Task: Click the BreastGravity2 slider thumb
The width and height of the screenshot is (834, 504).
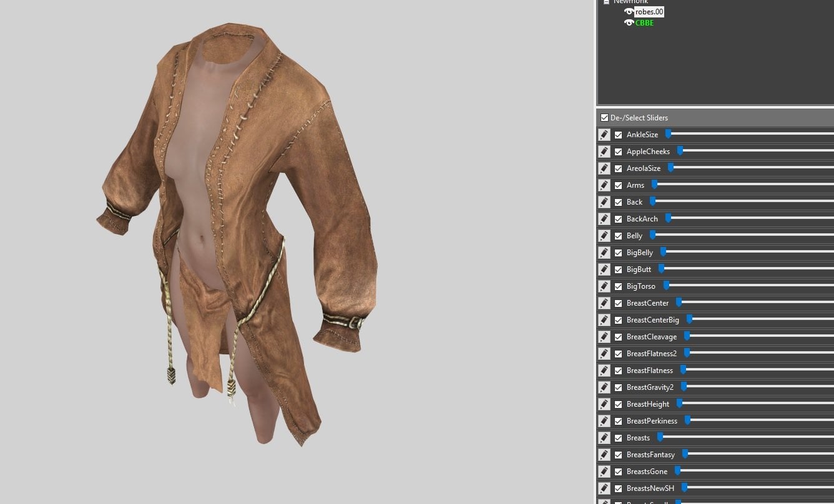Action: (684, 386)
